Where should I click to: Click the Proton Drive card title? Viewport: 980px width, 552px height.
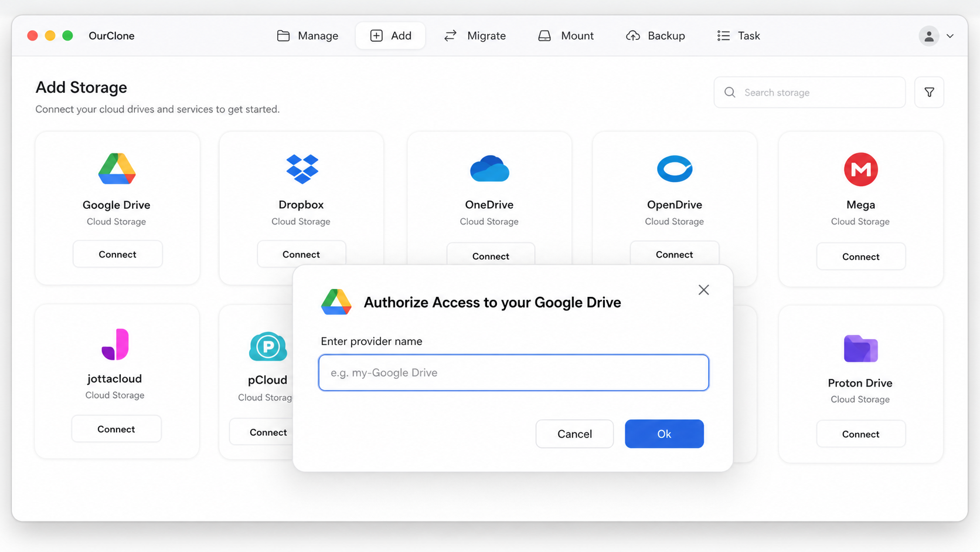pyautogui.click(x=860, y=383)
